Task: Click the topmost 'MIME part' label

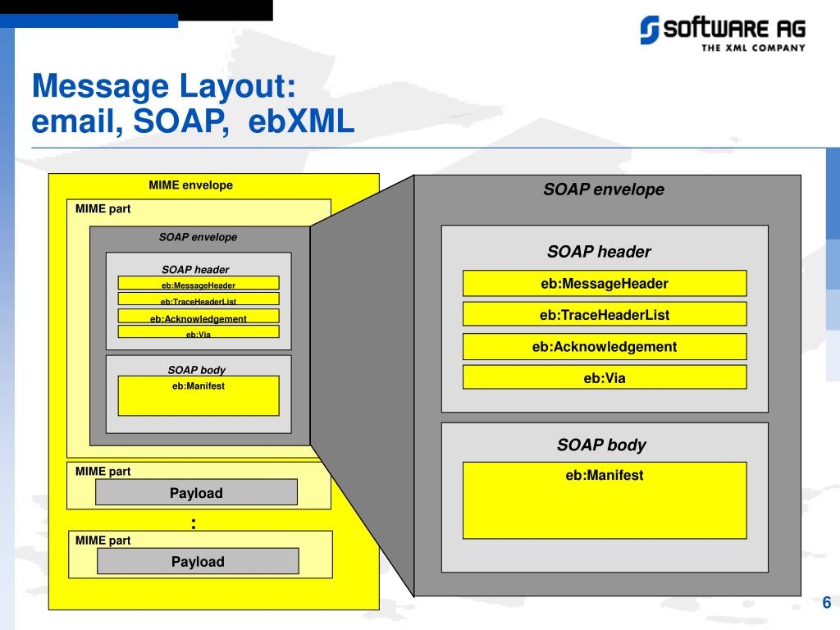Action: (x=103, y=208)
